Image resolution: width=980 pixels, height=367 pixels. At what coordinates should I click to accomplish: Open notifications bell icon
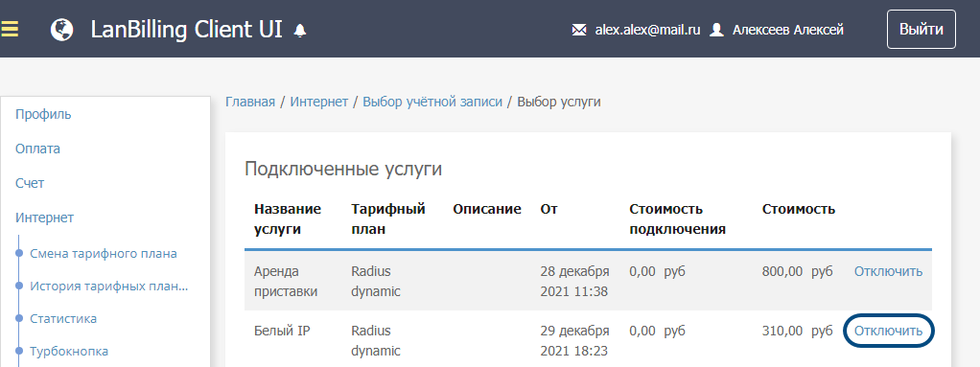click(x=300, y=30)
